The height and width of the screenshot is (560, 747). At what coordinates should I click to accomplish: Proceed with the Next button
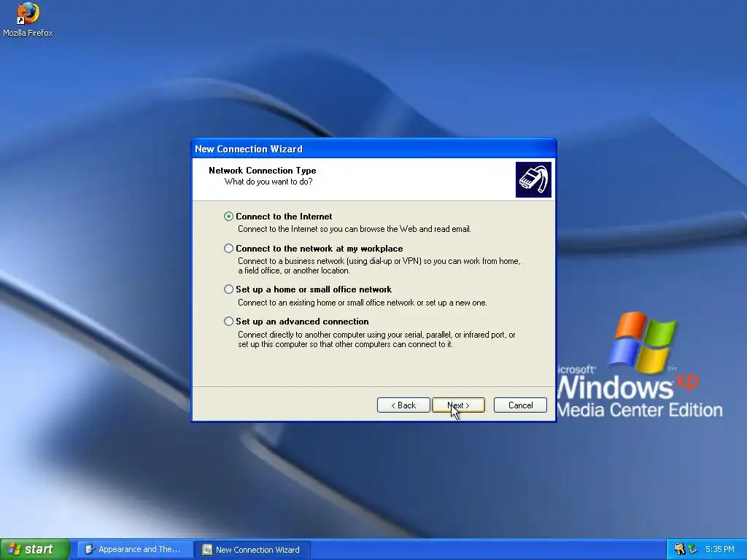pyautogui.click(x=458, y=405)
